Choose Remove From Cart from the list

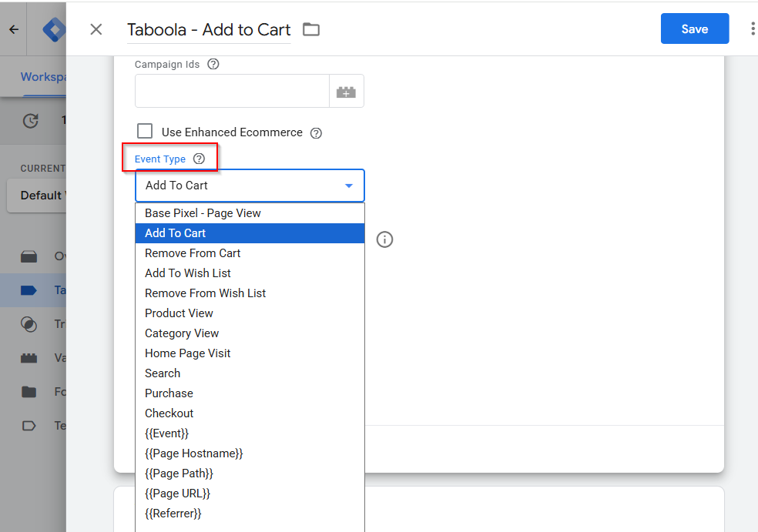coord(250,253)
